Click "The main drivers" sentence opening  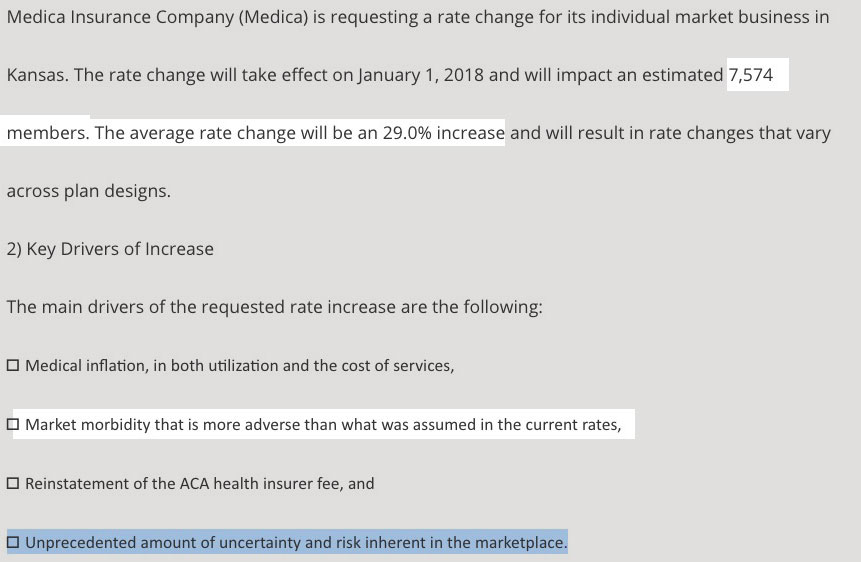coord(70,307)
